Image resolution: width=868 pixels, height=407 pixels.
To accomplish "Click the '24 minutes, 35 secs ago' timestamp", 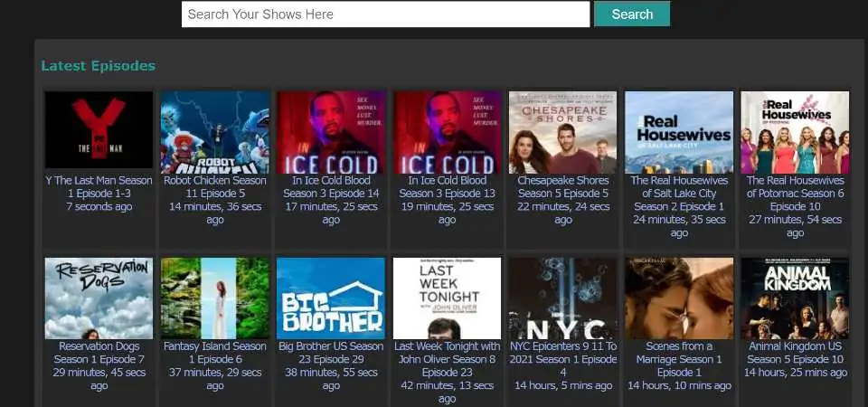I will coord(679,226).
